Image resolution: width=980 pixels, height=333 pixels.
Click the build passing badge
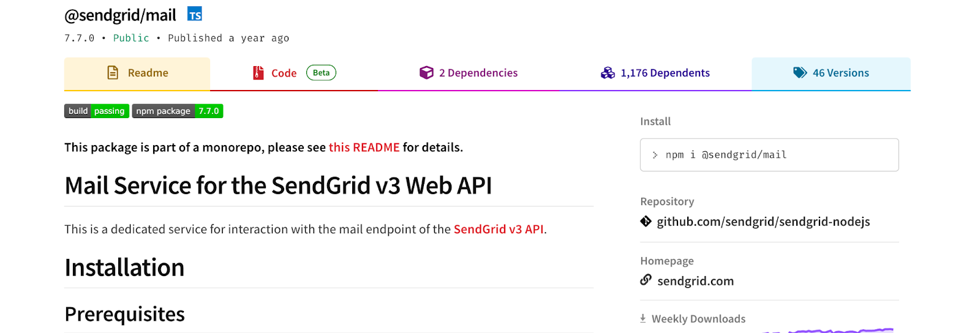pyautogui.click(x=97, y=111)
